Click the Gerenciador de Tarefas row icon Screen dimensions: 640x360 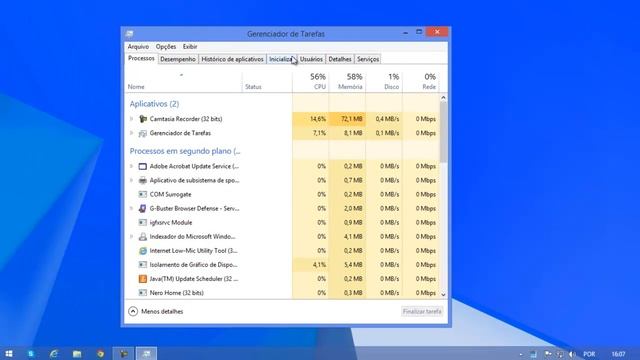(x=142, y=133)
